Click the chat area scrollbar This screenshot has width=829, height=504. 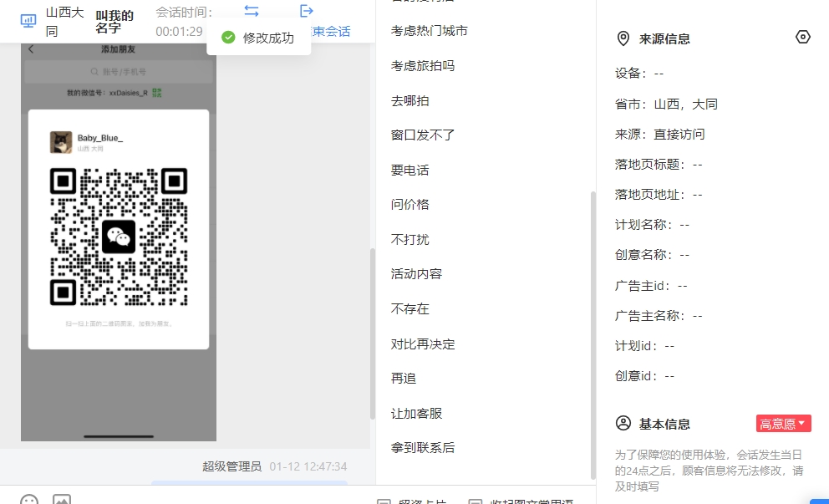tap(372, 333)
